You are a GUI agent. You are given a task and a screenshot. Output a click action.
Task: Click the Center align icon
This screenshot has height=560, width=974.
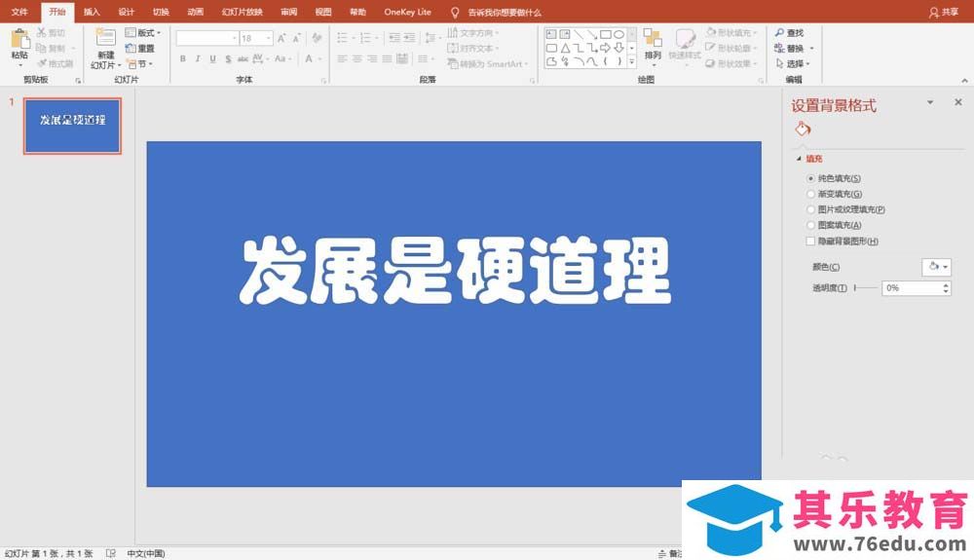(x=357, y=59)
